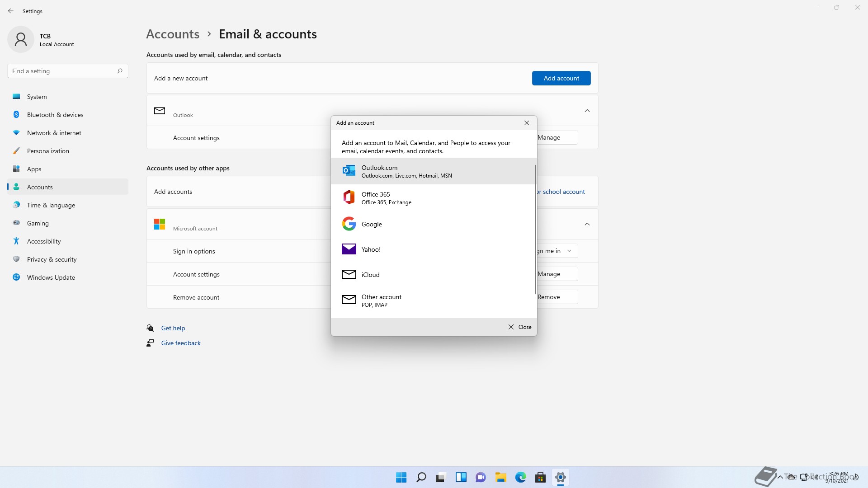868x488 pixels.
Task: Click the Privacy & security shield icon
Action: tap(16, 259)
